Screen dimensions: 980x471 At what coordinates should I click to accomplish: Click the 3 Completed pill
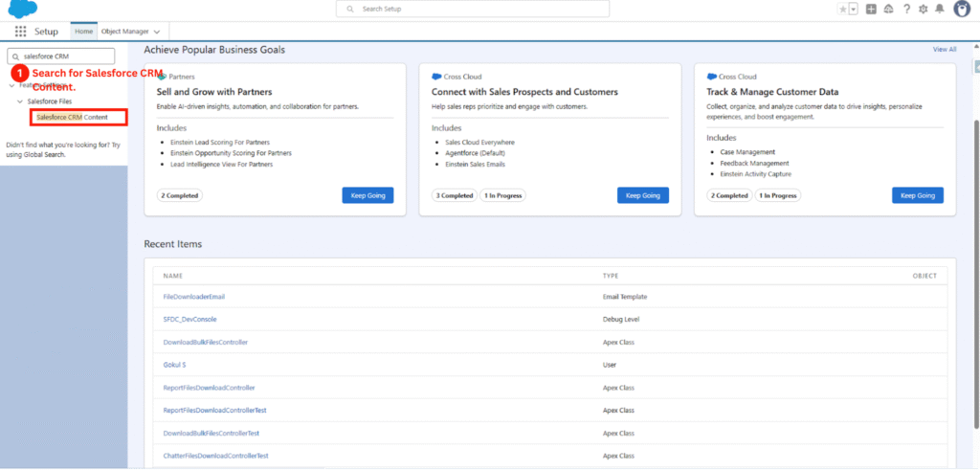click(x=455, y=196)
